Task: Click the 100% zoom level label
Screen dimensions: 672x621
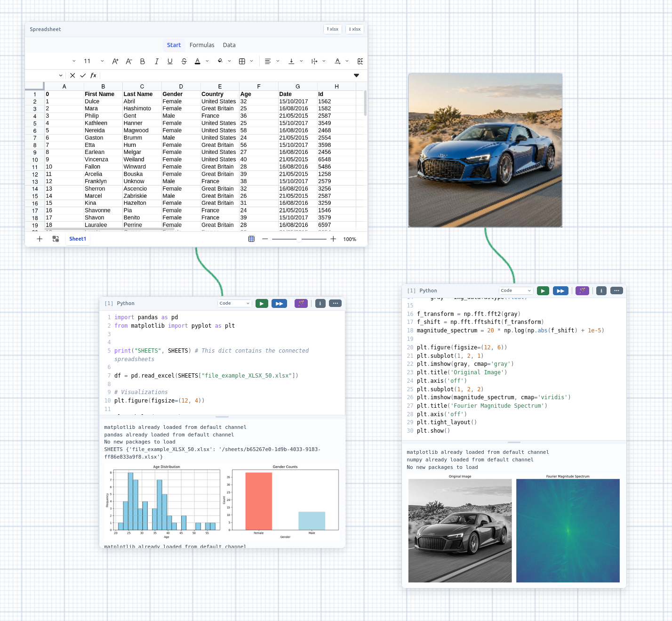Action: coord(350,239)
